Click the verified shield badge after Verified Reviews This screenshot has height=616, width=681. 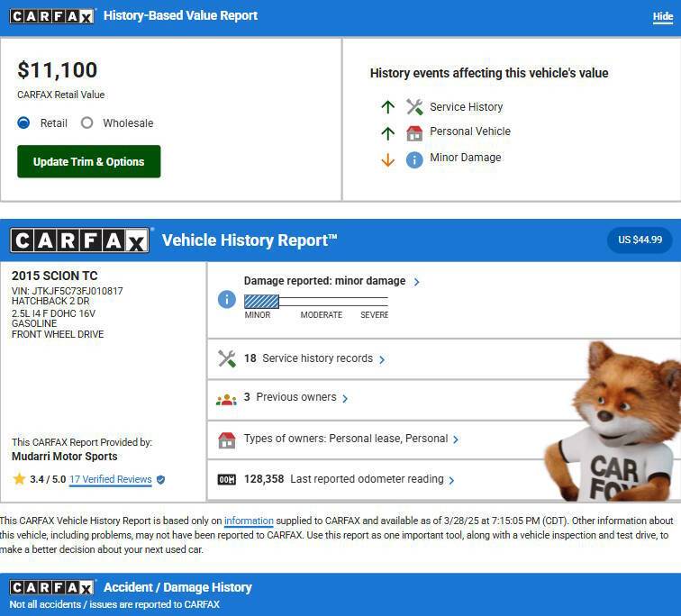coord(160,480)
